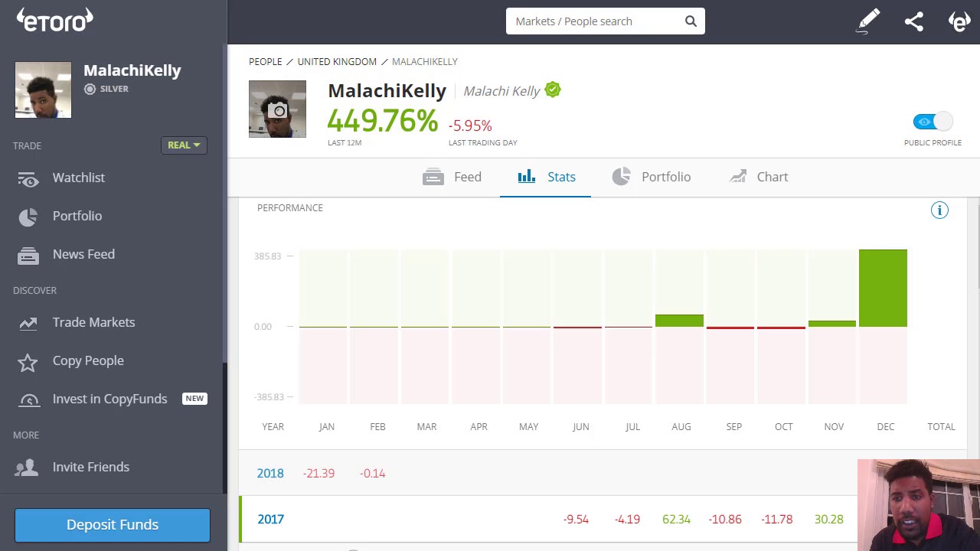This screenshot has width=980, height=551.
Task: Click the MALACHIKELLY breadcrumb text
Action: (x=425, y=62)
